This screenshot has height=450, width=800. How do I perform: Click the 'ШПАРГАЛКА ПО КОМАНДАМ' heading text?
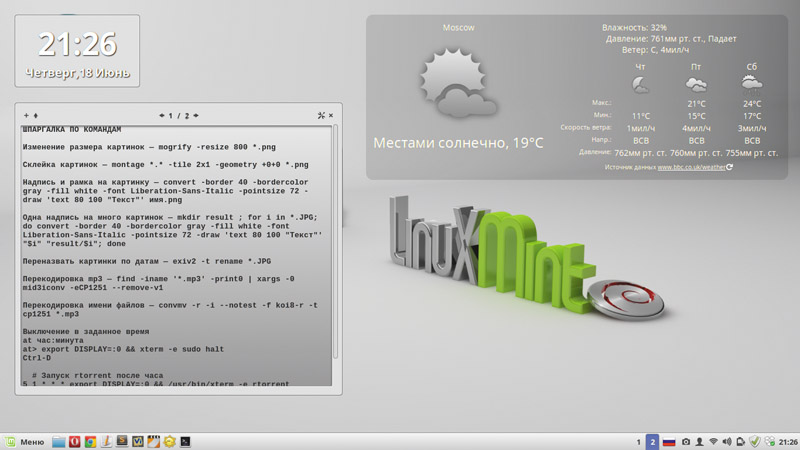[72, 130]
